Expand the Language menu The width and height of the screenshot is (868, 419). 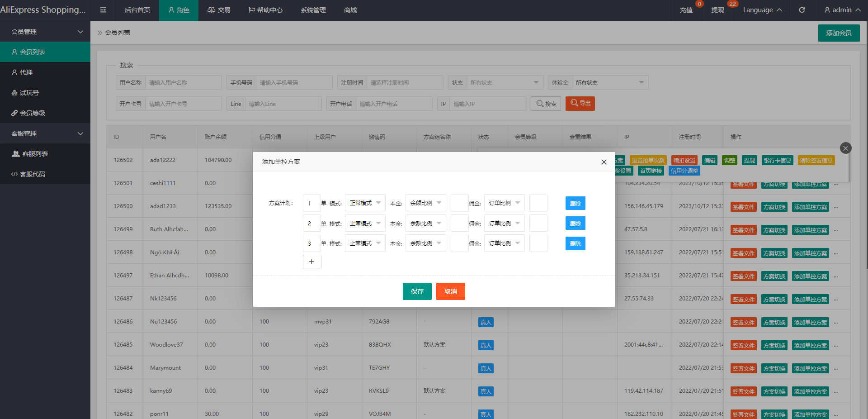[x=762, y=10]
